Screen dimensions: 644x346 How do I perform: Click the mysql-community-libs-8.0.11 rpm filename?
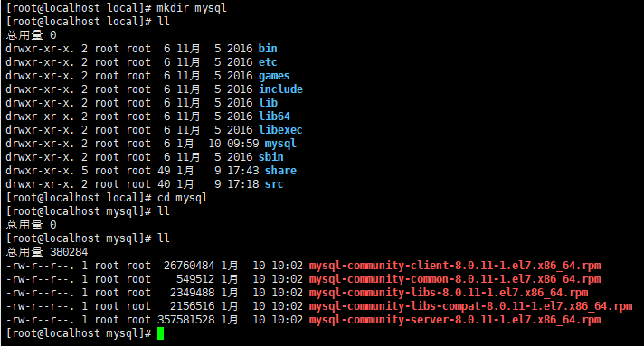pyautogui.click(x=449, y=293)
